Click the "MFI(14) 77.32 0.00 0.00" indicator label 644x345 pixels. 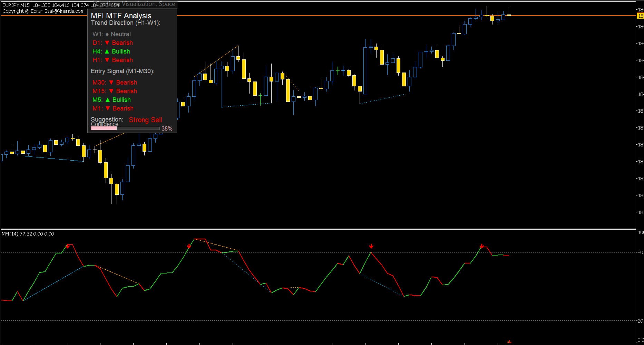click(x=28, y=234)
